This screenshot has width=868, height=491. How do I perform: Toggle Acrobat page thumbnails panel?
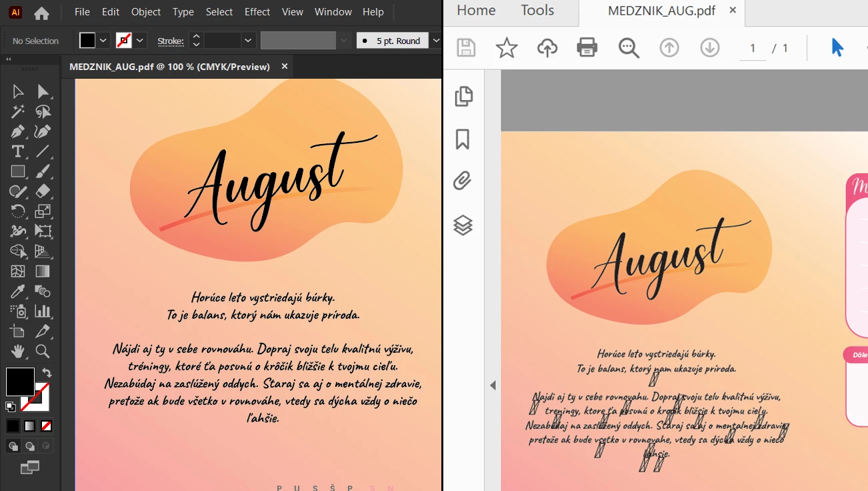463,97
